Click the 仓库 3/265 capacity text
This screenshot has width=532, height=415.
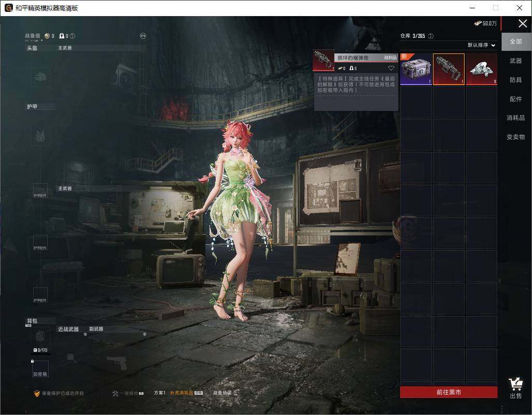[x=413, y=36]
